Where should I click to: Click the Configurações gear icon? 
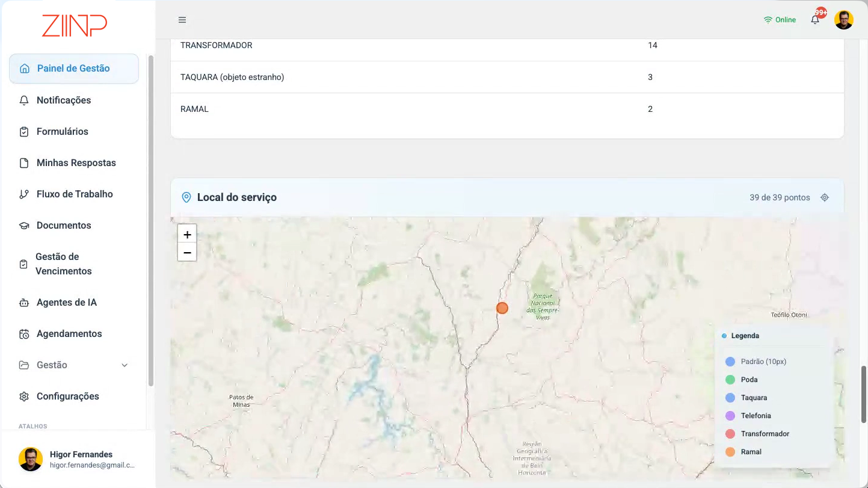24,397
